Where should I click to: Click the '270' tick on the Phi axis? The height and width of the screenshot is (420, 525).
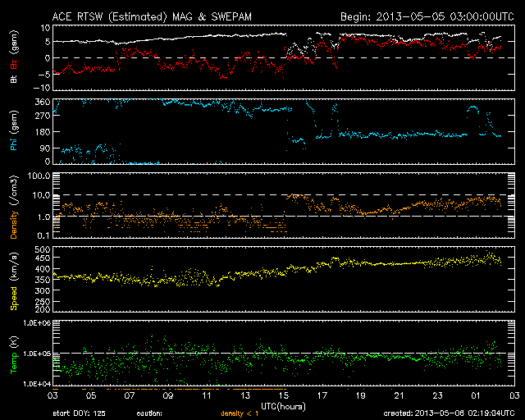(x=43, y=116)
